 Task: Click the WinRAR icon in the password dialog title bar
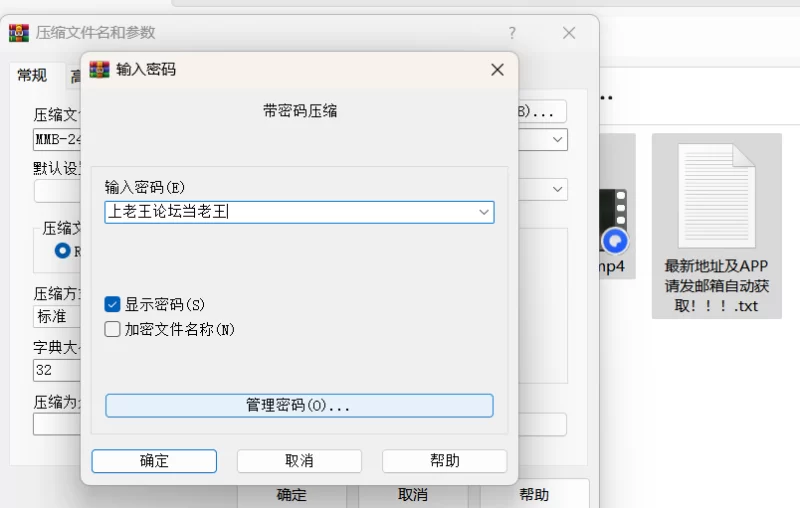coord(99,69)
